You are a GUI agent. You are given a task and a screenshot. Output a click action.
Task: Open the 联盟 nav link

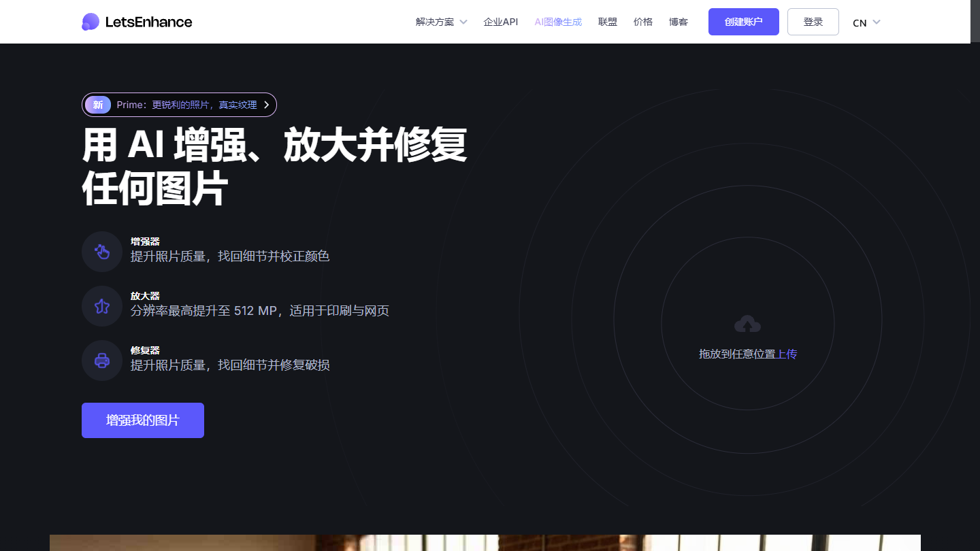pyautogui.click(x=608, y=22)
